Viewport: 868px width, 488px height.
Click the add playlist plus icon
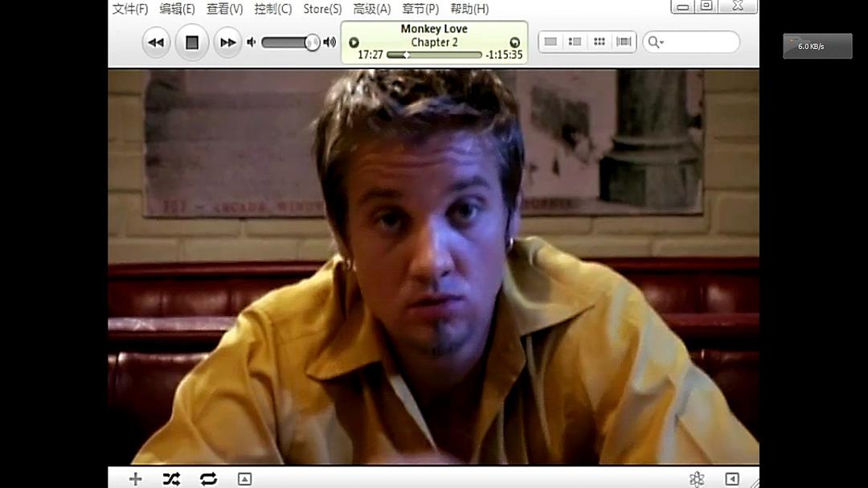click(x=136, y=479)
